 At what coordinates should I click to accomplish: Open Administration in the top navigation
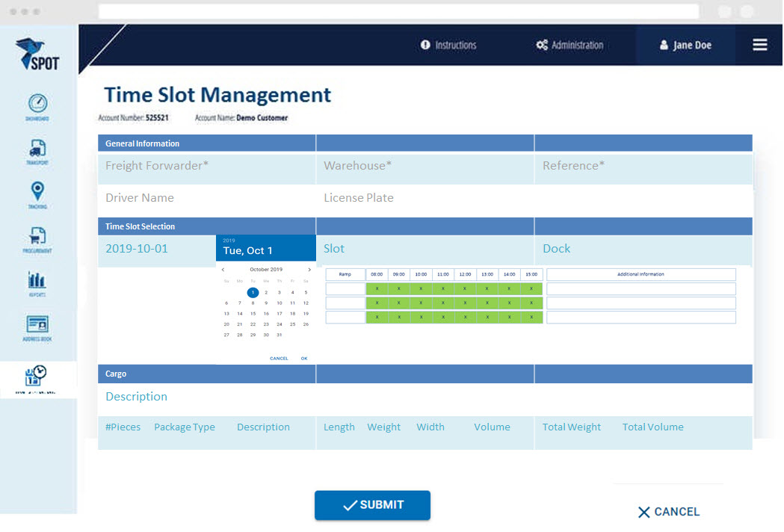(x=570, y=45)
